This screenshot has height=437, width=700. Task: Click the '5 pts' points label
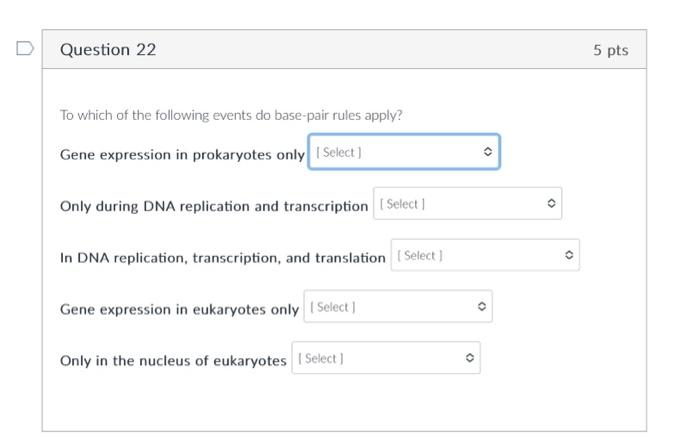pos(610,50)
